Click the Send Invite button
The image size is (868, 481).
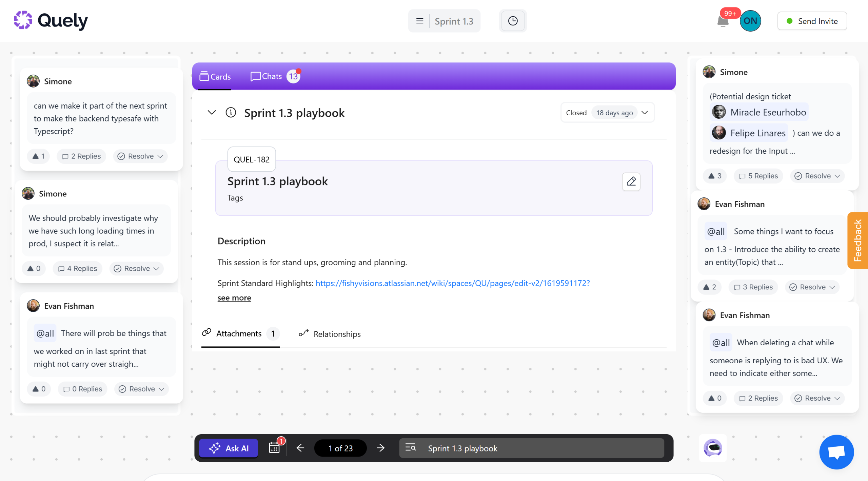click(812, 21)
